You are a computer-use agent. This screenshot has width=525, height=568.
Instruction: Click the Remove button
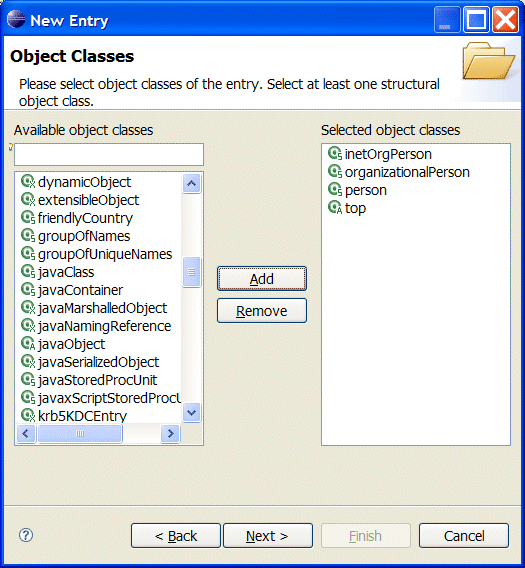pyautogui.click(x=262, y=311)
